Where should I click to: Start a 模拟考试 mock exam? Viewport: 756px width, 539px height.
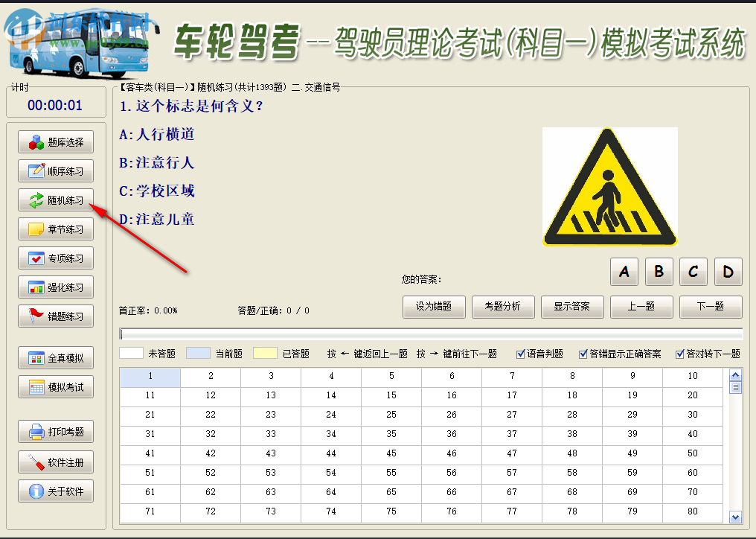56,386
